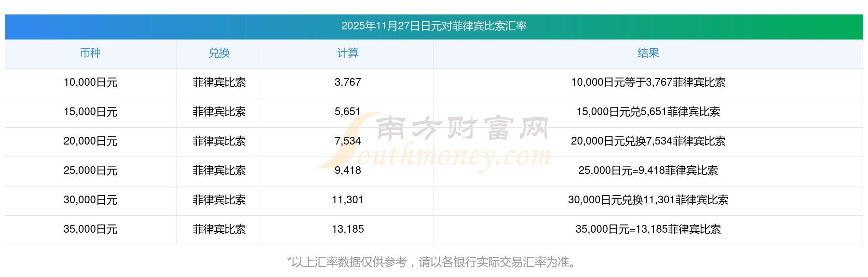Click 菲律宾比索 in the 25,000日元 row
This screenshot has height=277, width=868.
point(219,171)
